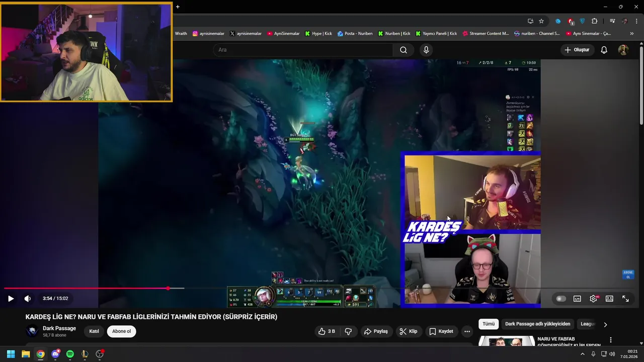Open the media control icon in toolbar

(x=612, y=21)
